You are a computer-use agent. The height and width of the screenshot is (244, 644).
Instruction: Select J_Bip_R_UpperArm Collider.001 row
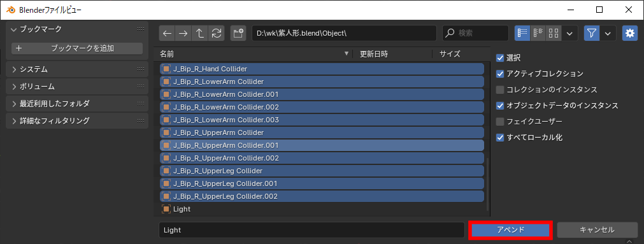322,145
